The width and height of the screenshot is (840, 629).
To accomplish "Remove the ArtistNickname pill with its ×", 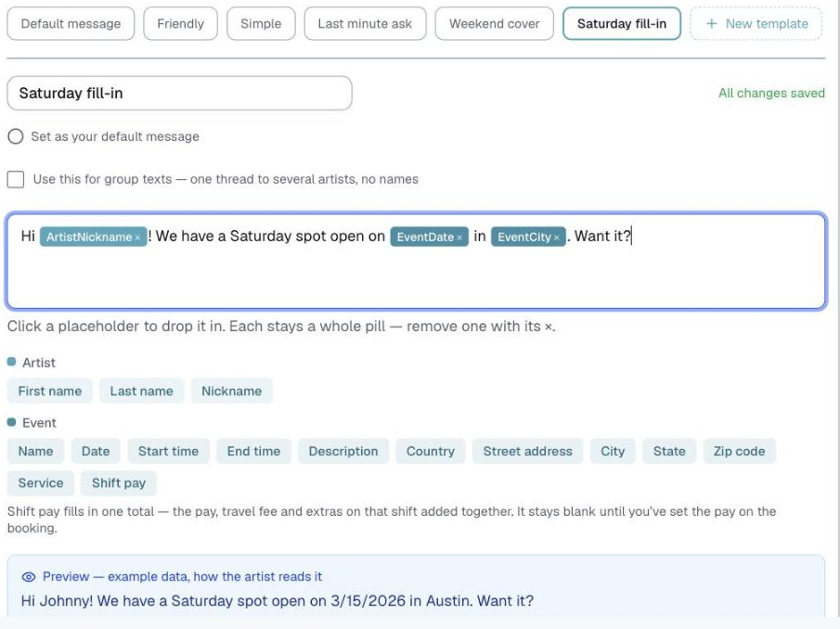I will tap(137, 237).
